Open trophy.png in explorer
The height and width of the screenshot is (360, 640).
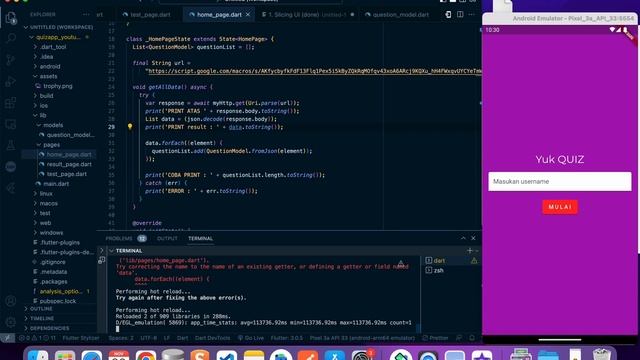pyautogui.click(x=59, y=86)
